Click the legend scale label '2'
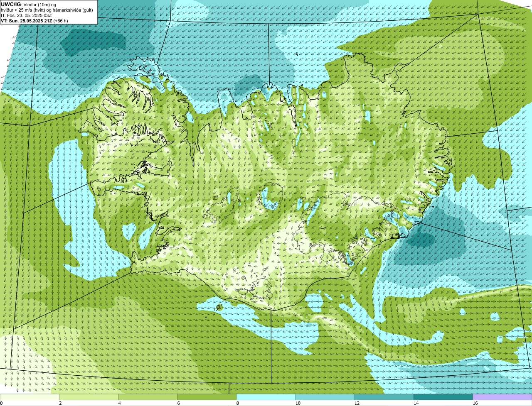 pos(60,403)
